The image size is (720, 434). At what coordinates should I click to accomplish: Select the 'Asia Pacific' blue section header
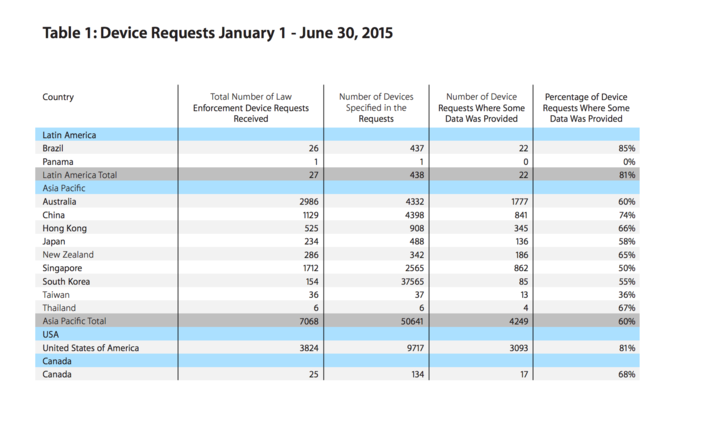(62, 187)
